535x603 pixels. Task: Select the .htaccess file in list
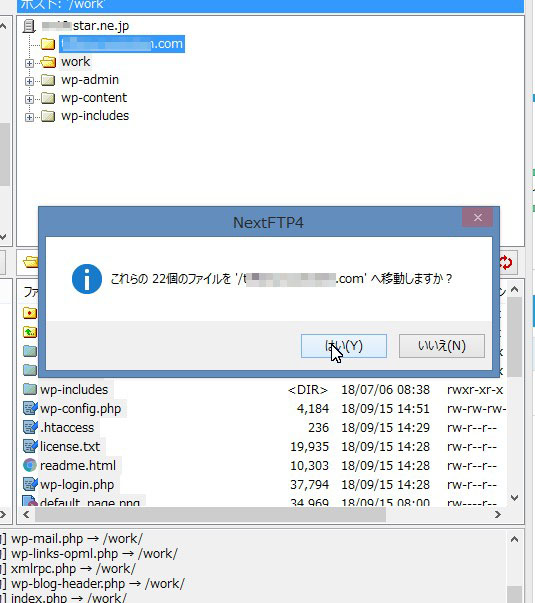click(x=67, y=428)
